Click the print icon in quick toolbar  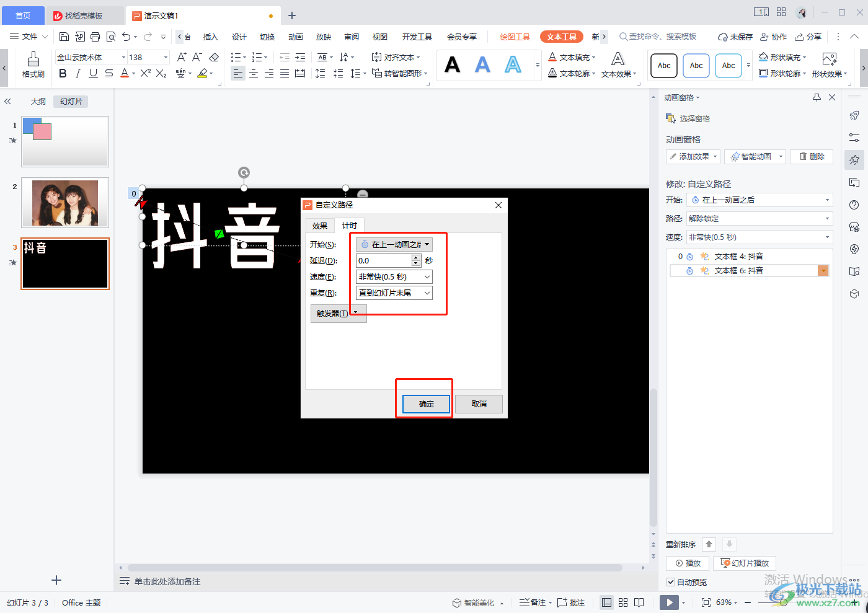(x=95, y=37)
